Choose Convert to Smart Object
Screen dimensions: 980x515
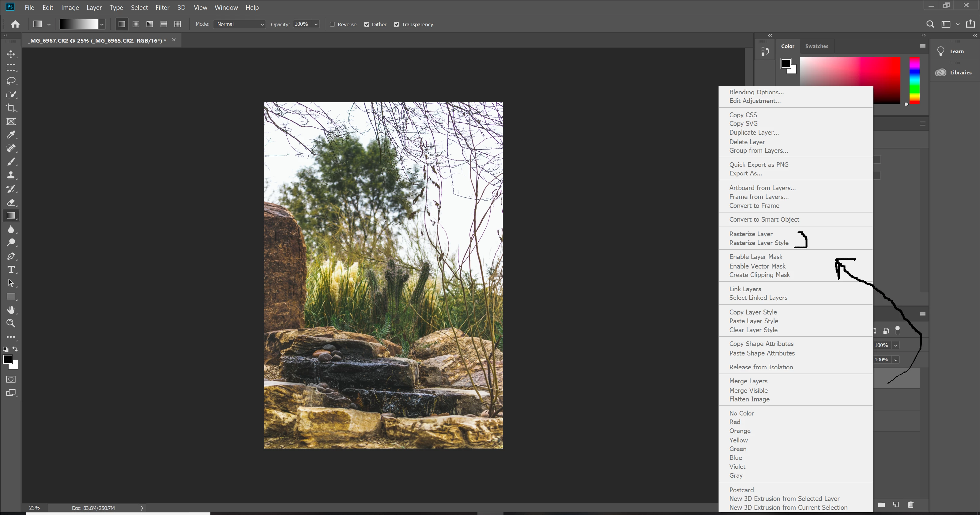(x=764, y=220)
